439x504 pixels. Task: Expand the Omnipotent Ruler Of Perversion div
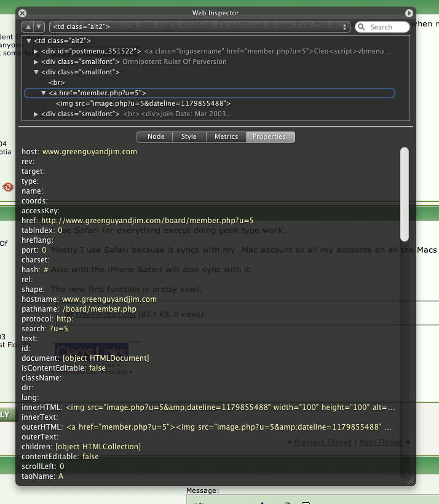(36, 62)
